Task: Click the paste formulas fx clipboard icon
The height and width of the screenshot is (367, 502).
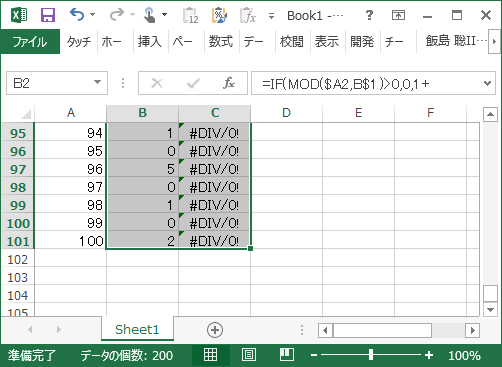Action: (248, 15)
